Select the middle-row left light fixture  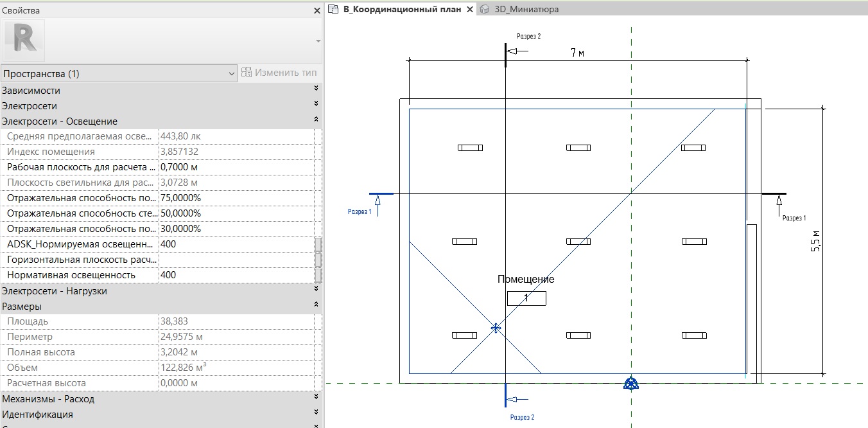pos(464,242)
